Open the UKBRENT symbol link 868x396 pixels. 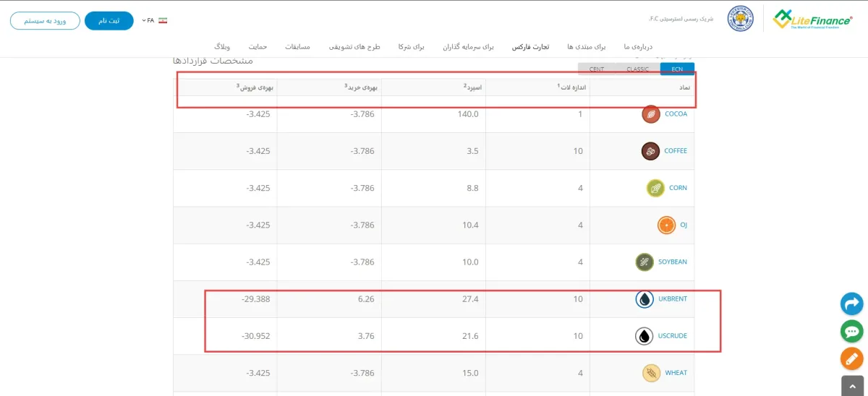click(x=673, y=299)
